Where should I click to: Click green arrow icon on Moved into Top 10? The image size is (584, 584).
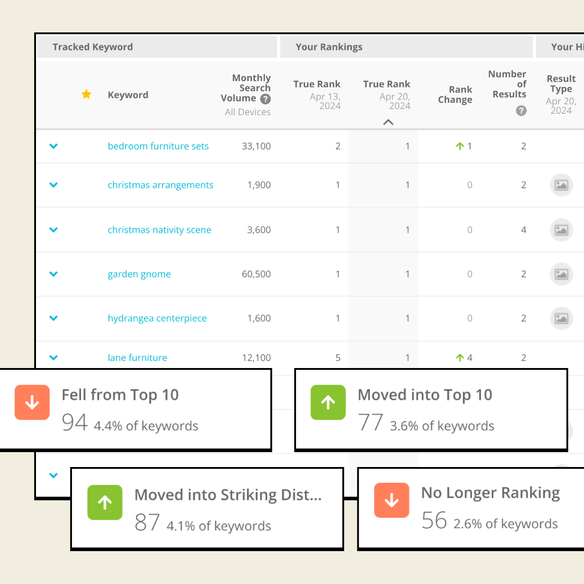(328, 402)
